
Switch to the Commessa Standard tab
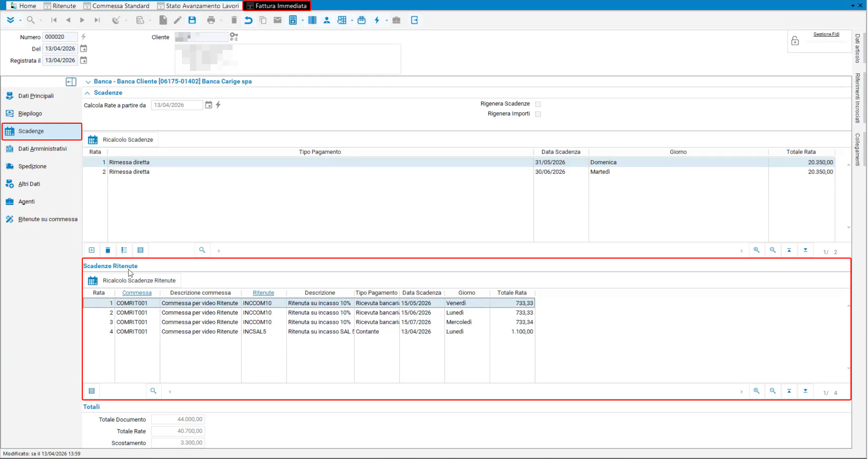pyautogui.click(x=117, y=6)
